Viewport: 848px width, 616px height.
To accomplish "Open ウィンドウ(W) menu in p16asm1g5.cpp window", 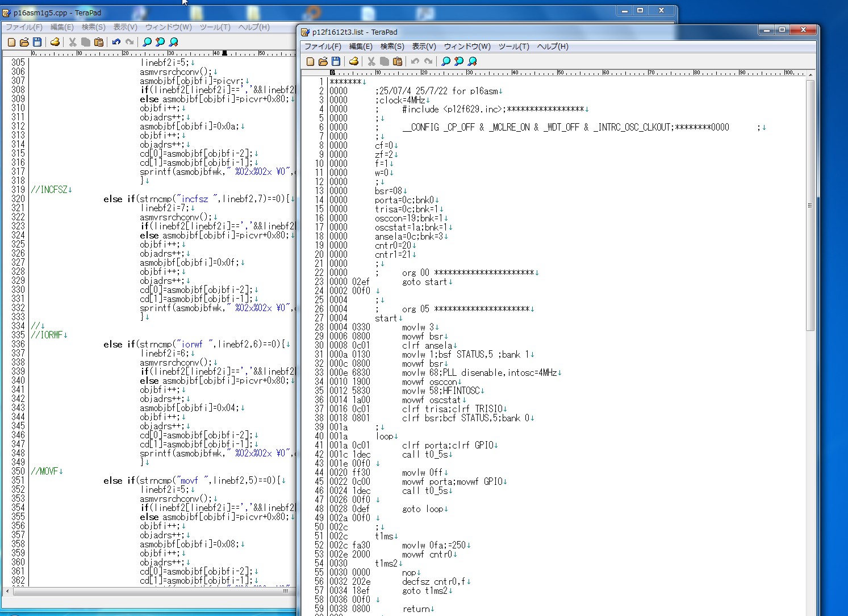I will (x=169, y=27).
